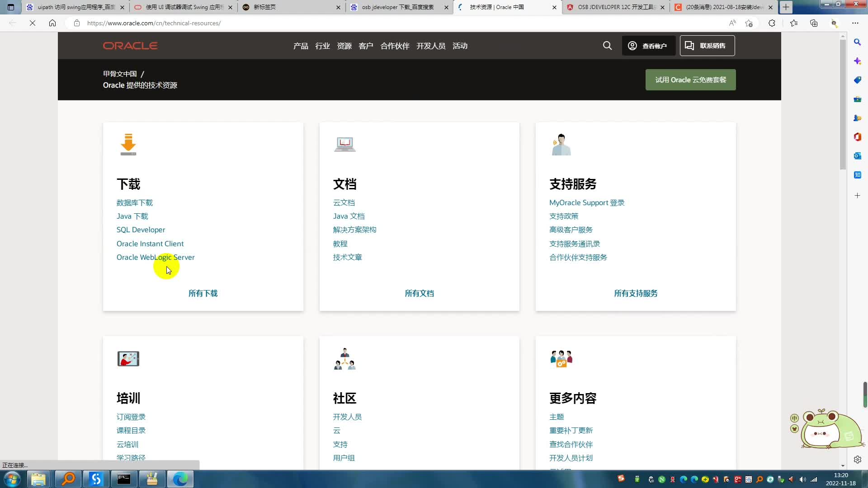Viewport: 868px width, 488px height.
Task: Open the 资源 navigation menu
Action: 344,46
